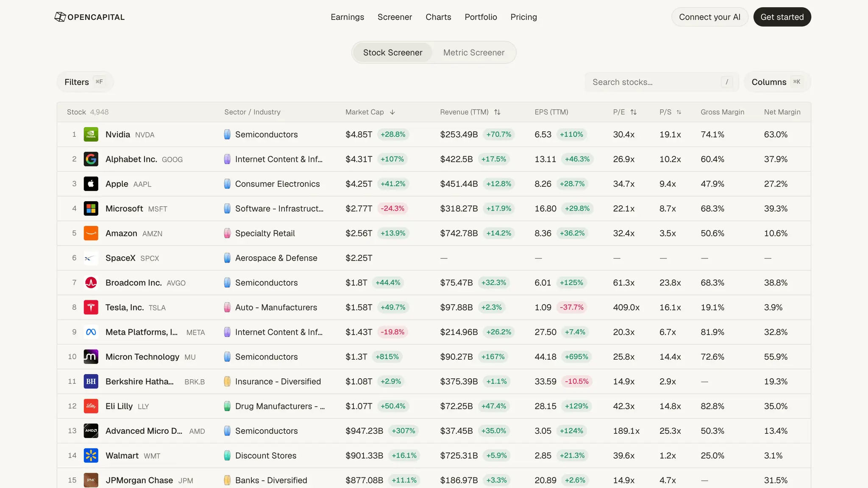The image size is (868, 488).
Task: Click the BRK.B ticker symbol
Action: pos(195,382)
